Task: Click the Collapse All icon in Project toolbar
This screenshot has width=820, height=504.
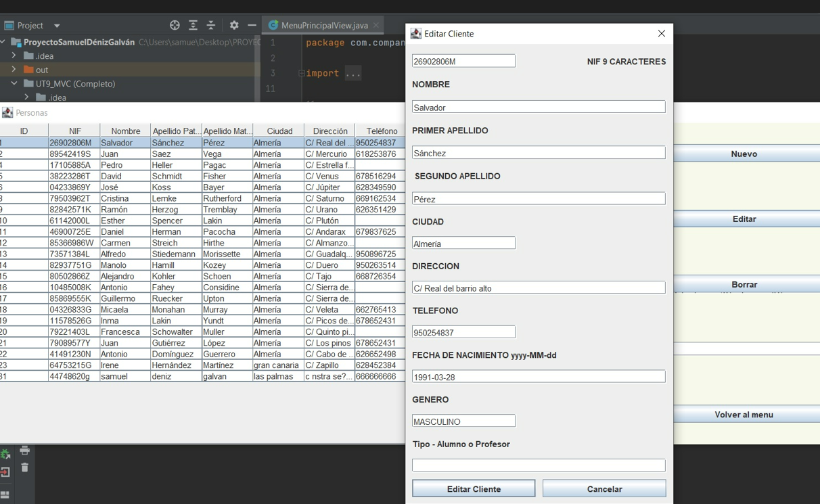Action: (x=211, y=25)
